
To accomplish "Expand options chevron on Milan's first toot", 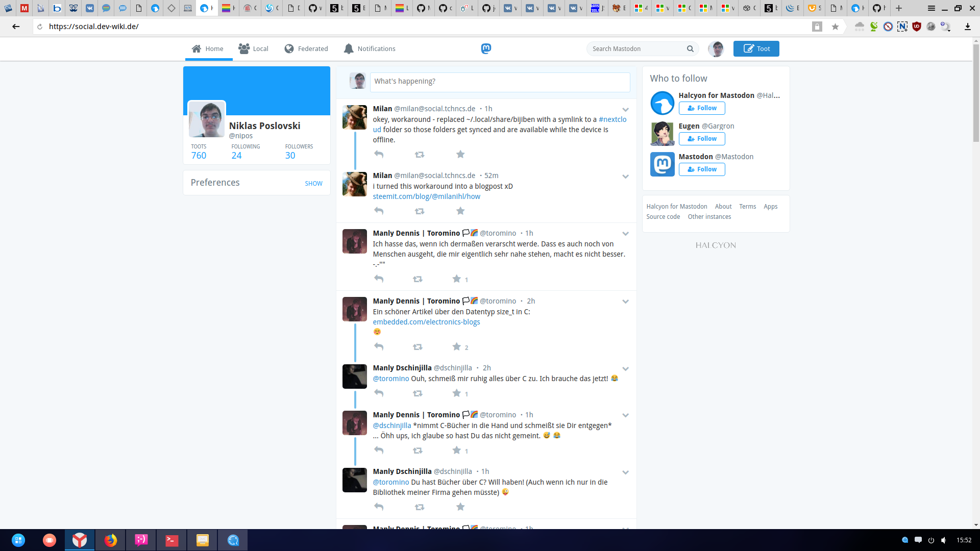I will click(625, 110).
